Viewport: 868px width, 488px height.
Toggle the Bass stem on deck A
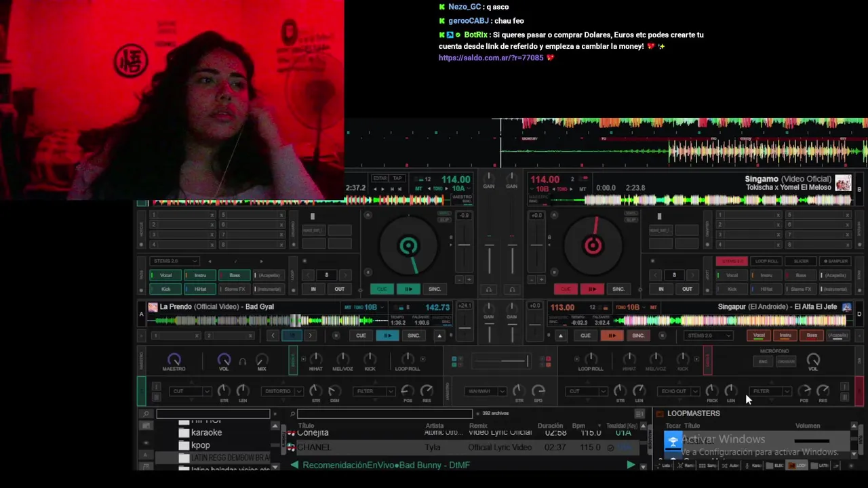[235, 275]
